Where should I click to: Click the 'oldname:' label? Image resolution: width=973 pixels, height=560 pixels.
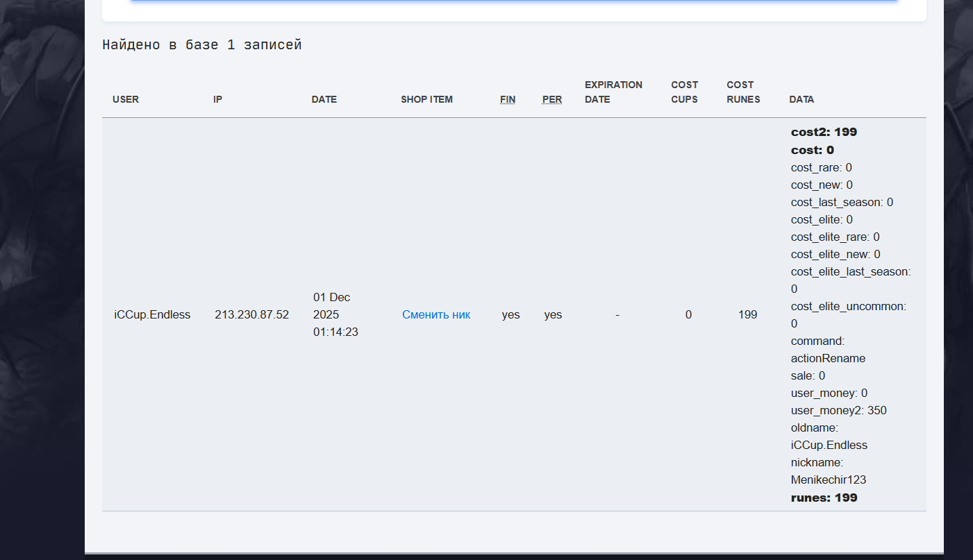[x=815, y=427]
